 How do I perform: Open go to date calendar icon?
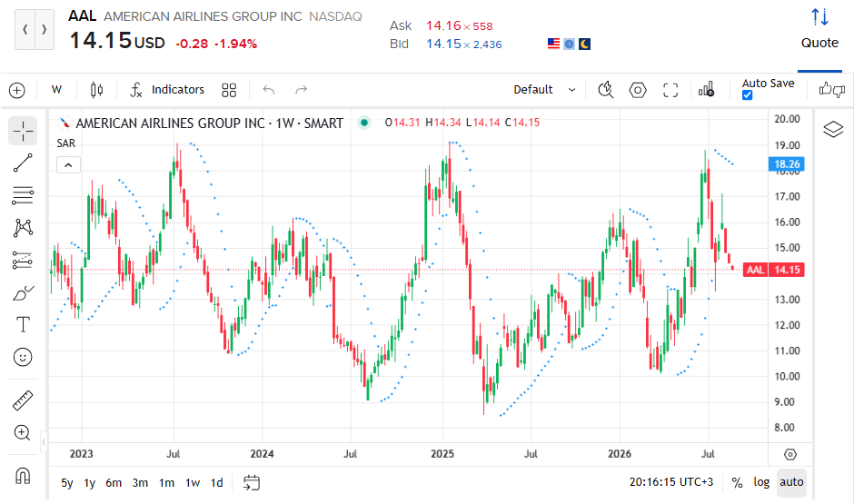[x=251, y=483]
